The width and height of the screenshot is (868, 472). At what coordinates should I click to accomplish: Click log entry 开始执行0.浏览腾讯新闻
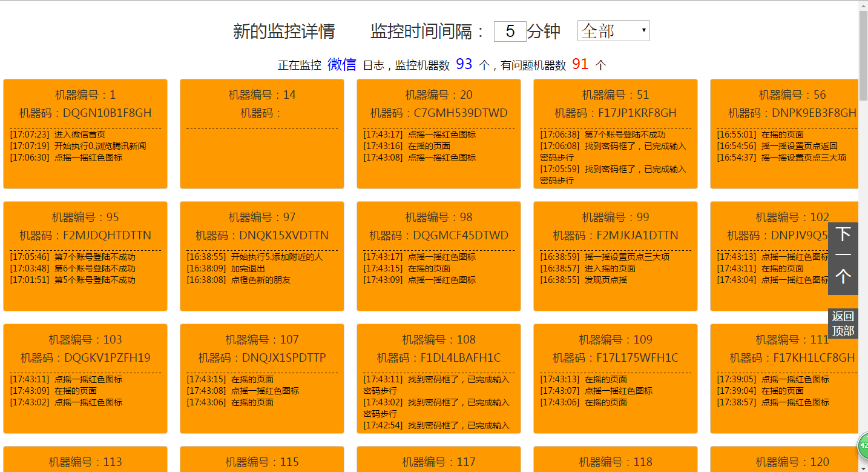[100, 146]
